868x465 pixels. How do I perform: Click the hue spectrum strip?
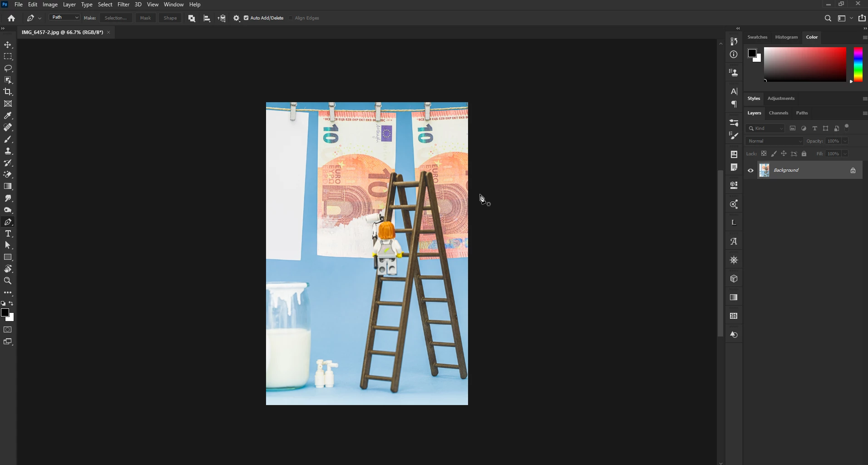858,64
